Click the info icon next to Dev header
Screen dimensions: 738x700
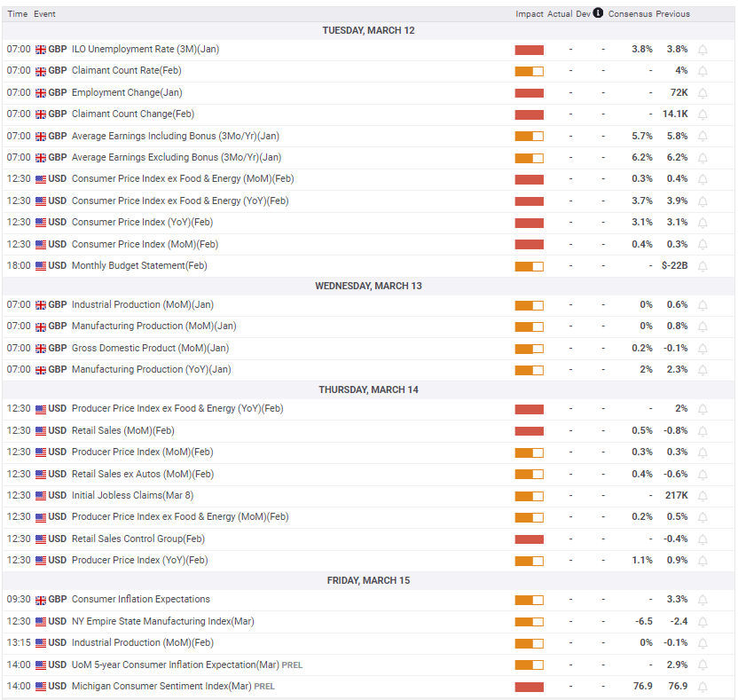pyautogui.click(x=598, y=12)
